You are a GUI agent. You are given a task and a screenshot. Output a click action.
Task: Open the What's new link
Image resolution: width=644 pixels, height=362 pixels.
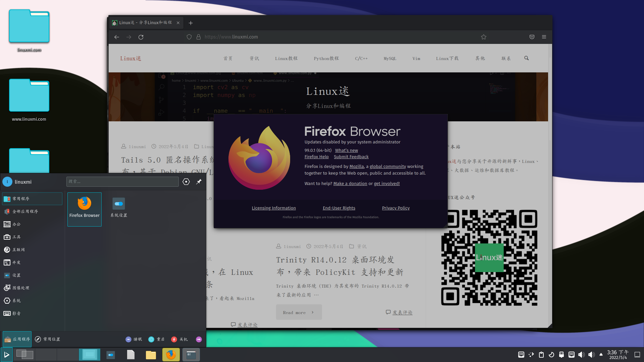coord(346,150)
